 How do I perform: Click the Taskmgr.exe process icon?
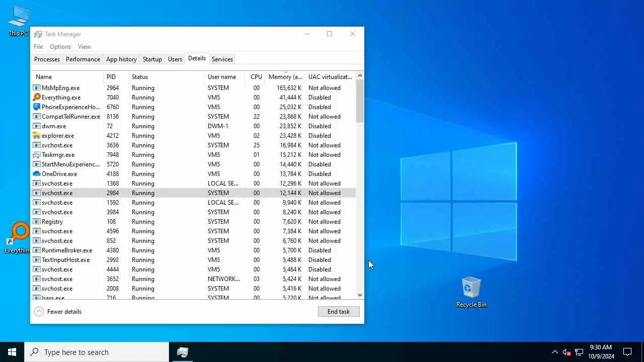tap(36, 154)
